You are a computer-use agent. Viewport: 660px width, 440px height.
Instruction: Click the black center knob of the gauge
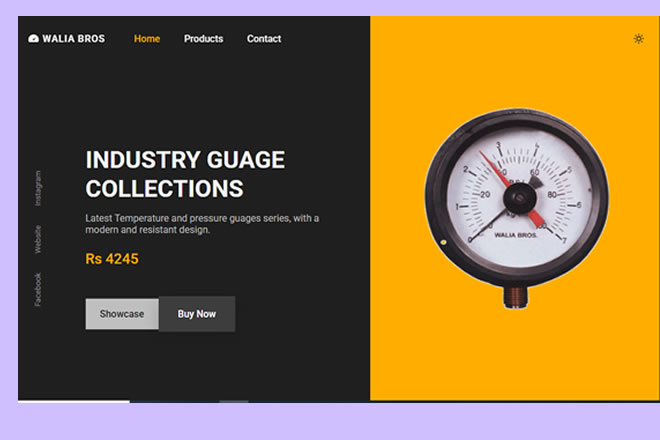coord(516,199)
